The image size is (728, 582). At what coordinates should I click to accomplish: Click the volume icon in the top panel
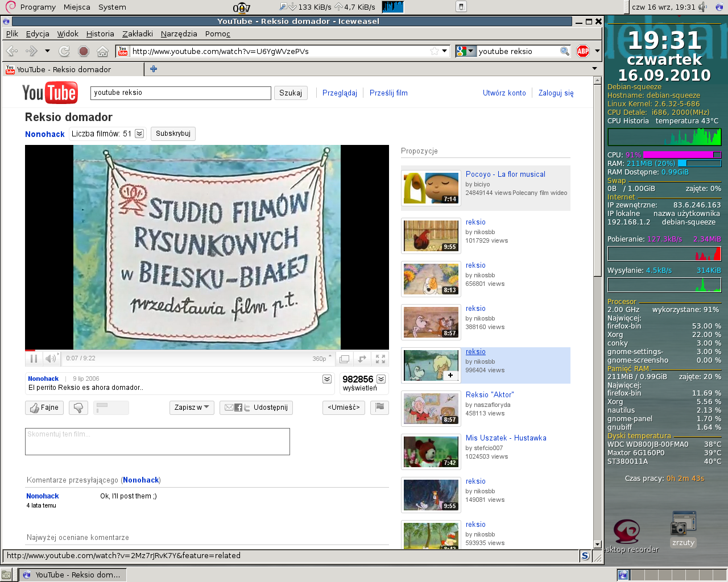(x=703, y=7)
